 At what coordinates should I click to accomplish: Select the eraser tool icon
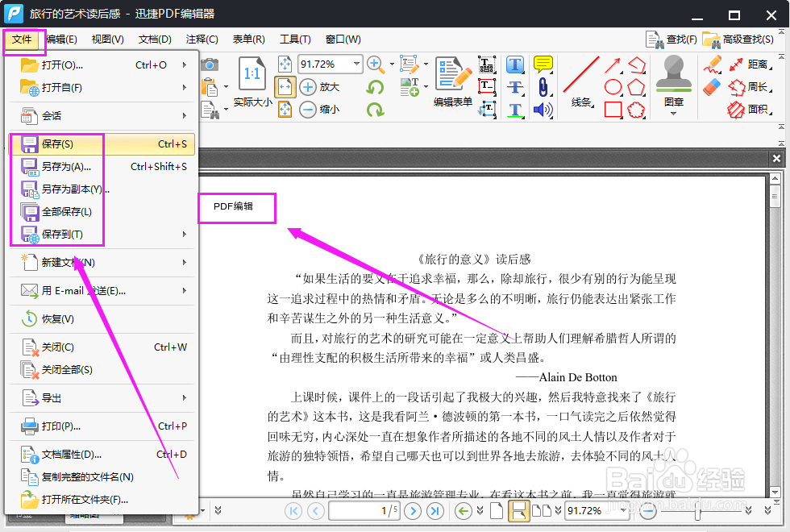point(712,87)
